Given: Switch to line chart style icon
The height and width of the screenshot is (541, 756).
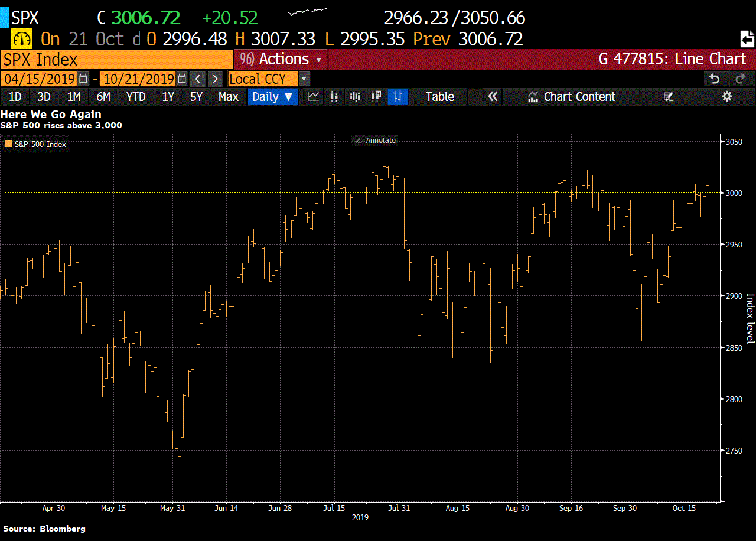Looking at the screenshot, I should 313,97.
